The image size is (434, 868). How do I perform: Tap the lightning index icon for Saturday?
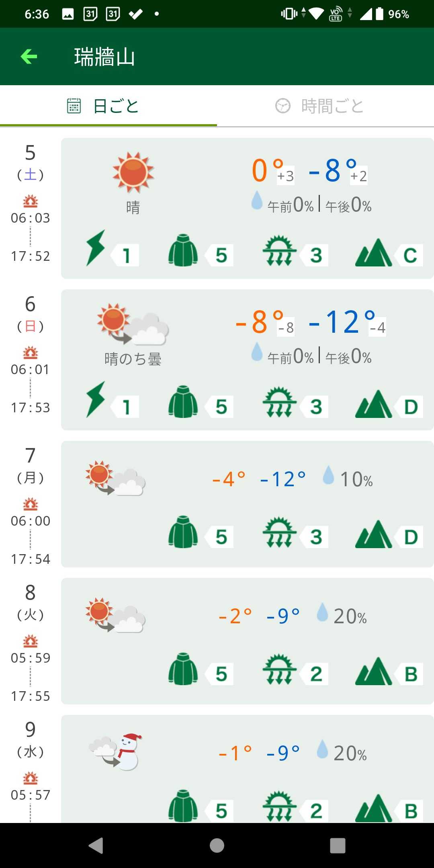(x=96, y=248)
